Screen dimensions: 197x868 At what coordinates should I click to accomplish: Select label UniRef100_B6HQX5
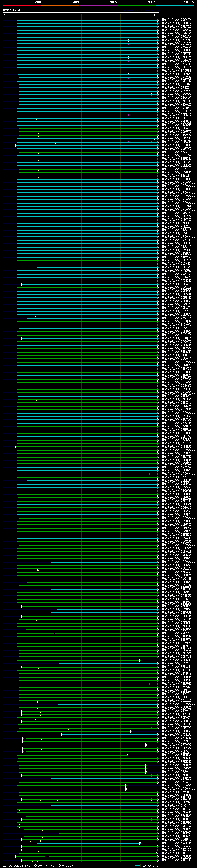click(x=177, y=514)
